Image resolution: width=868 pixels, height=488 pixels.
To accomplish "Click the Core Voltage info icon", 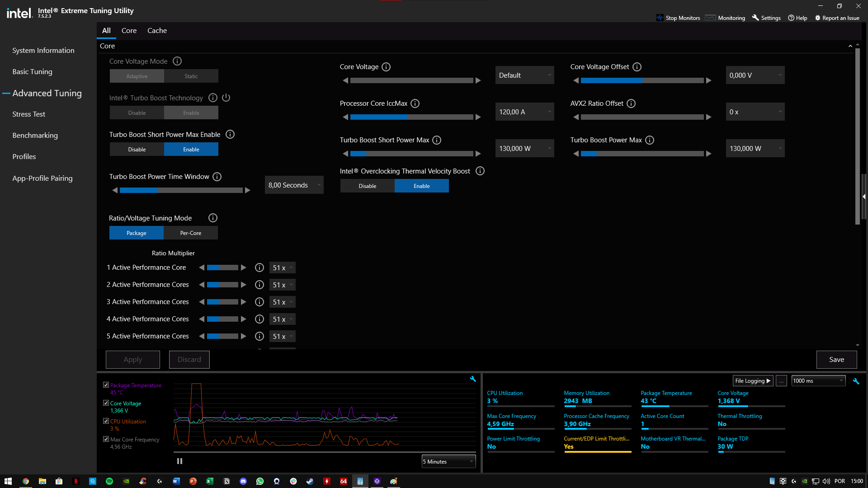I will click(x=386, y=67).
